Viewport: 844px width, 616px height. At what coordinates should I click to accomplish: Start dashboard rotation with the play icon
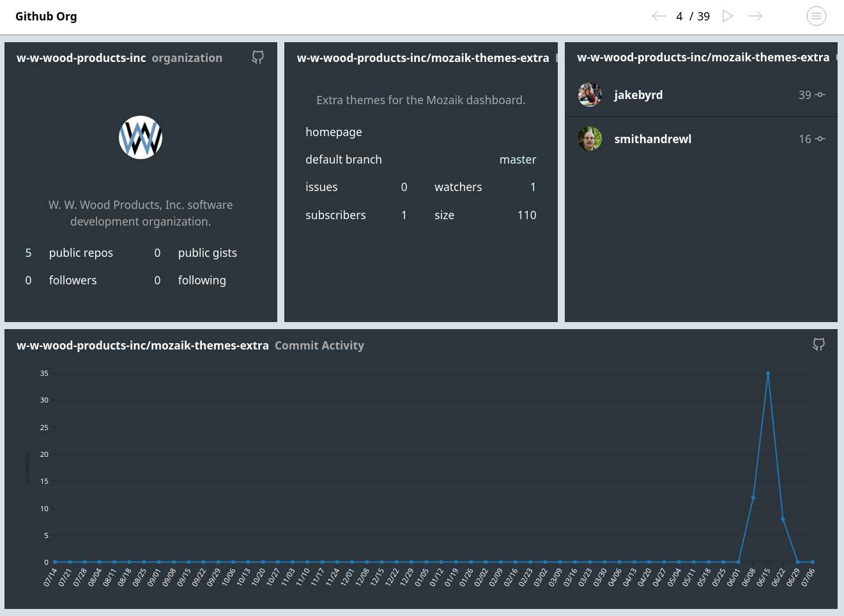click(728, 16)
